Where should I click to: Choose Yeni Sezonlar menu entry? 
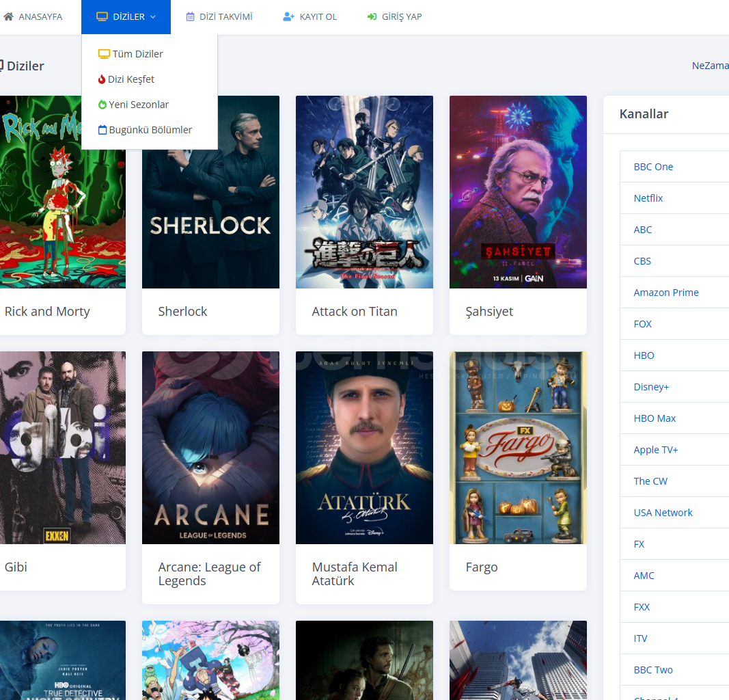(139, 105)
